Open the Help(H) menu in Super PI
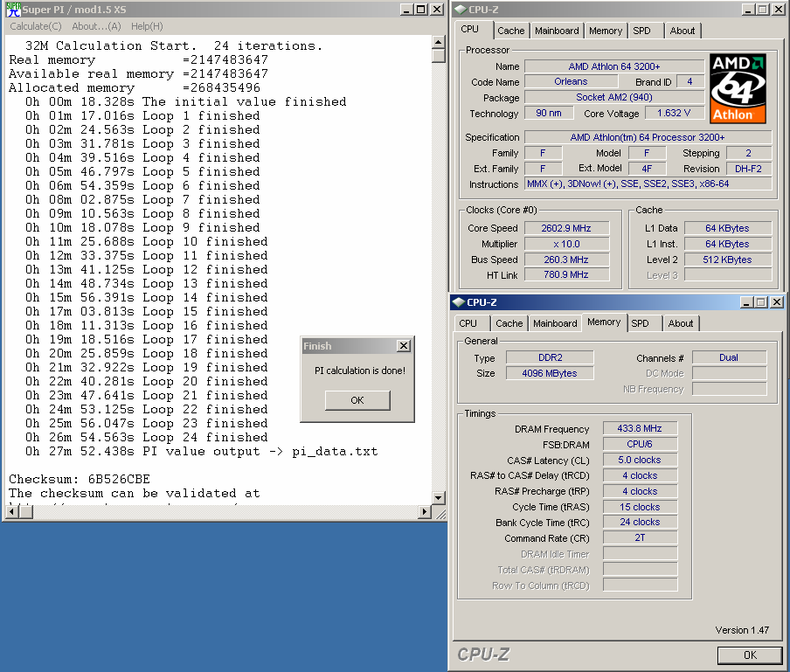 pos(147,26)
